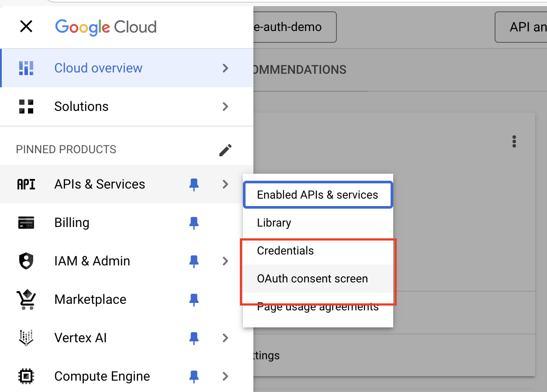Click the Google Cloud logo

click(x=106, y=27)
